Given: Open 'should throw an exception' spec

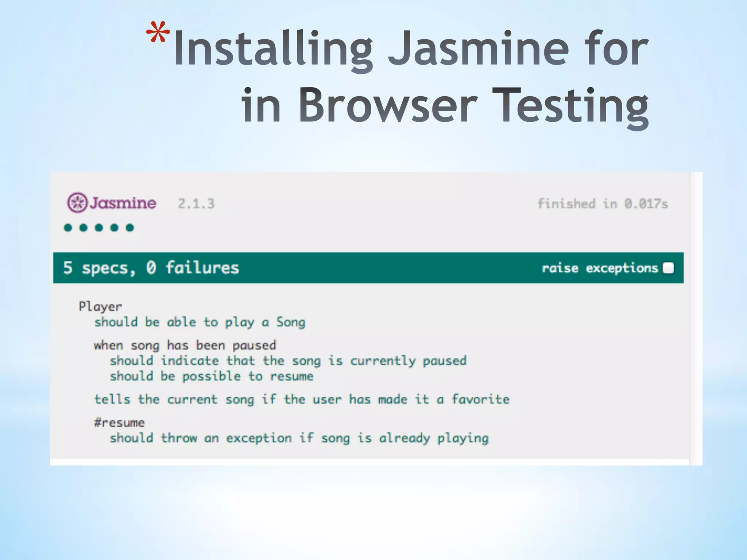Looking at the screenshot, I should click(299, 438).
